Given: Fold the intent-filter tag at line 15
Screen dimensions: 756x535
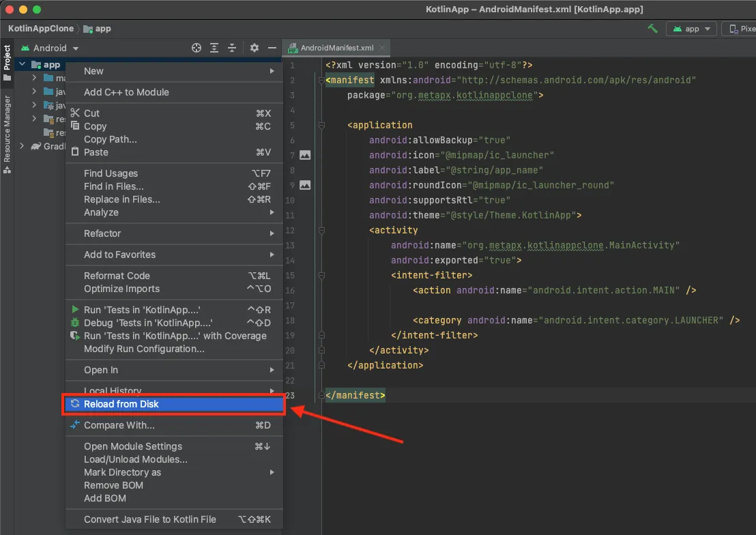Looking at the screenshot, I should pyautogui.click(x=321, y=275).
